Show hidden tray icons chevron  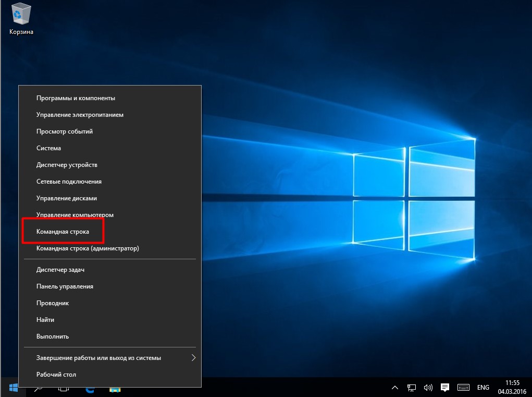coord(395,388)
